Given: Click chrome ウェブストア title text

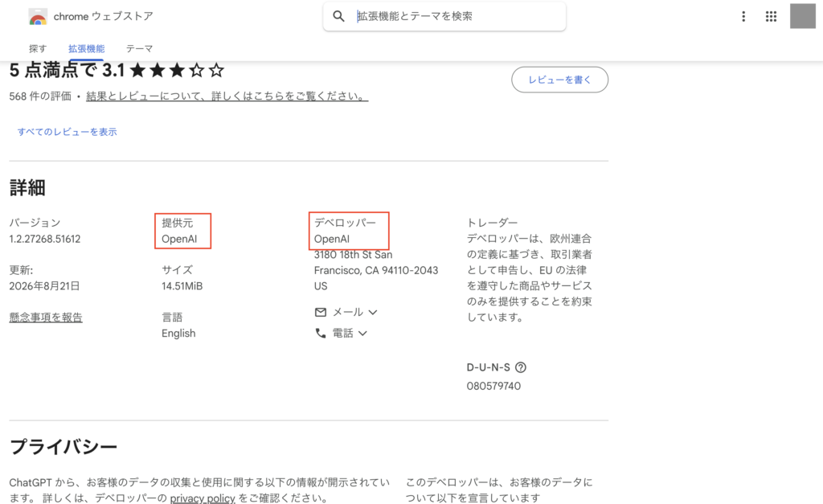Looking at the screenshot, I should [x=104, y=16].
